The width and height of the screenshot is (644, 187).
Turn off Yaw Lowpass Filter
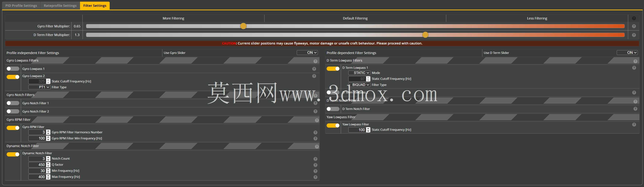[333, 125]
